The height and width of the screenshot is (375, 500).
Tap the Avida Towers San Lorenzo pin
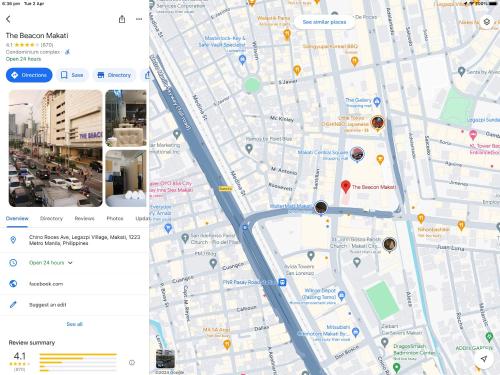coord(311,256)
